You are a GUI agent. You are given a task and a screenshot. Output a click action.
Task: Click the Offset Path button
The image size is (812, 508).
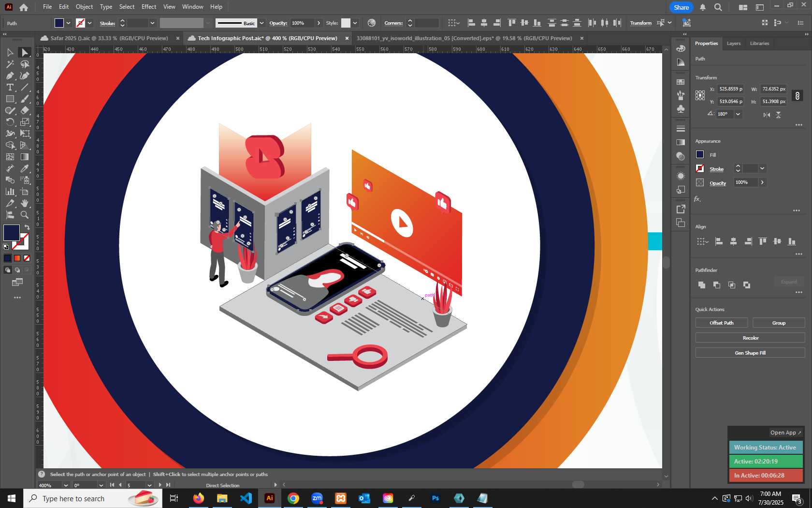[722, 323]
